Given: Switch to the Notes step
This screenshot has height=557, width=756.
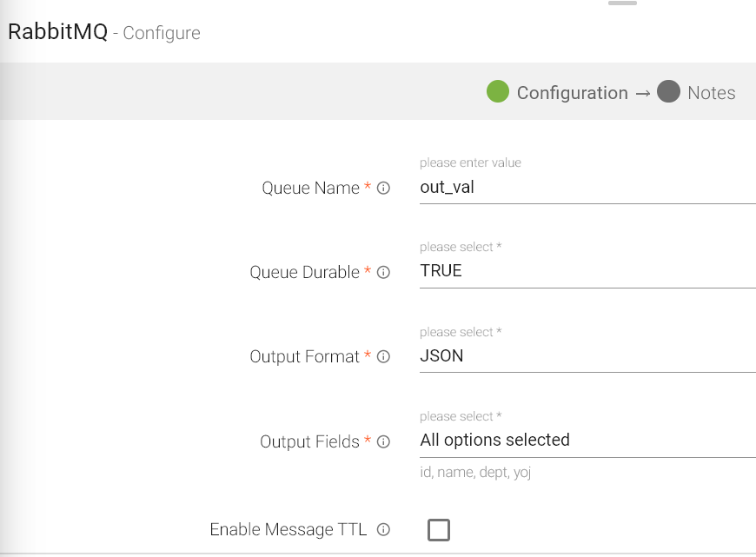Looking at the screenshot, I should [x=711, y=93].
